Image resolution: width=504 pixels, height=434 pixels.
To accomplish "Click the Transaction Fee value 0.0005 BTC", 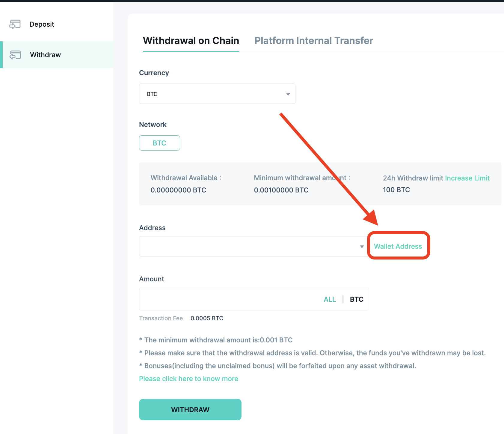I will point(206,318).
